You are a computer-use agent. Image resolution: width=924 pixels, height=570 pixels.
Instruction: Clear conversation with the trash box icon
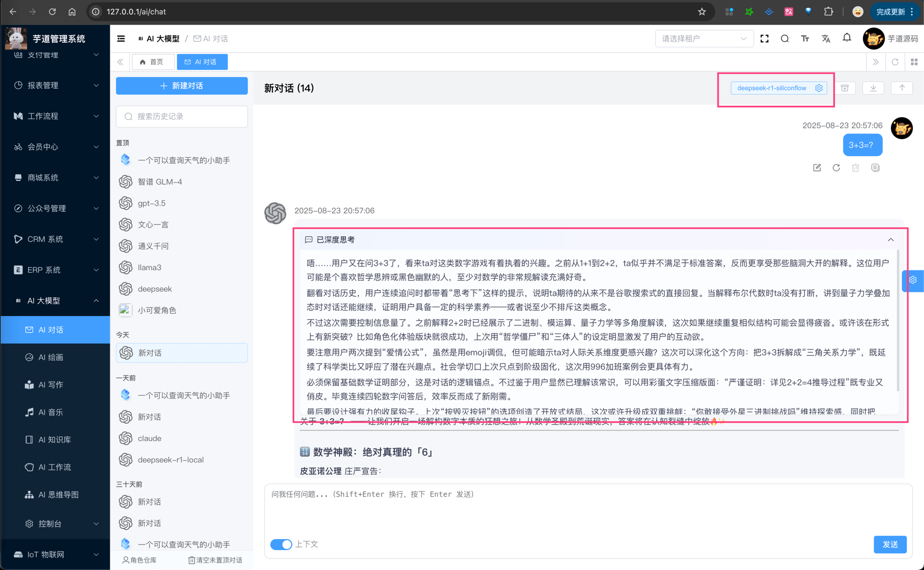845,88
